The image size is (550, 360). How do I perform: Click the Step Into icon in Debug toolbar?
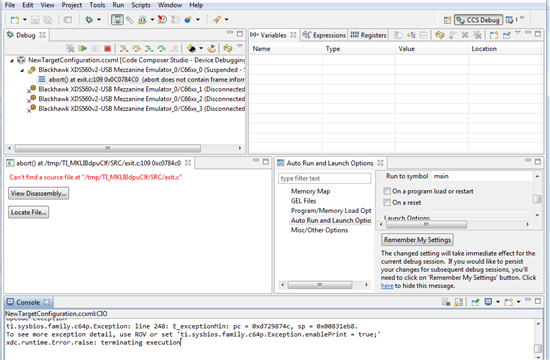coord(123,48)
